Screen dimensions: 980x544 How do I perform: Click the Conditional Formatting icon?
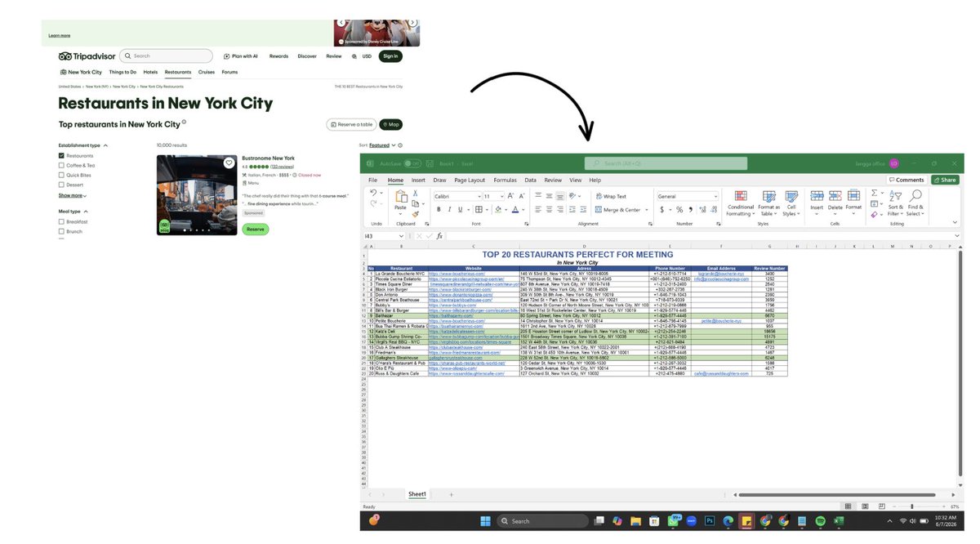(741, 196)
